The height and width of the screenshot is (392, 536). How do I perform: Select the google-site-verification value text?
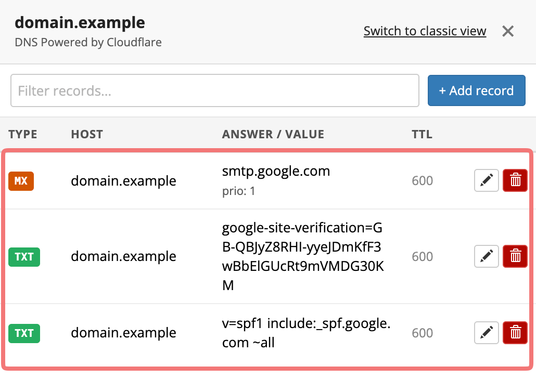pyautogui.click(x=303, y=256)
